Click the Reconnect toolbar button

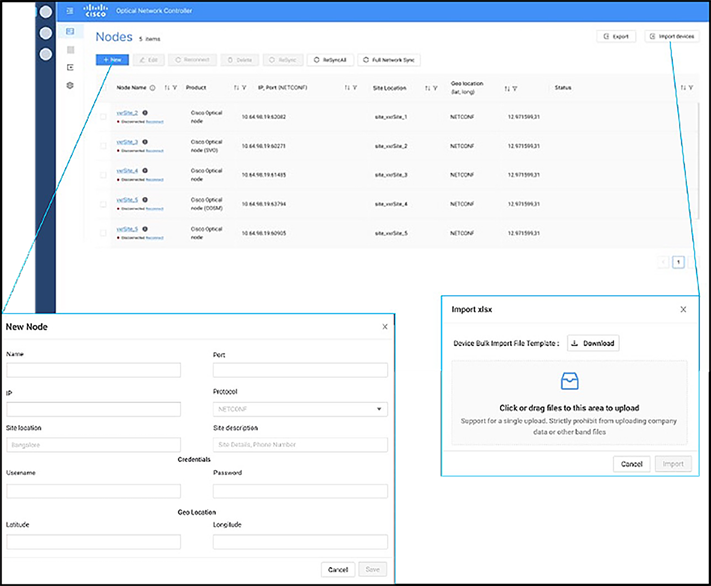(192, 60)
